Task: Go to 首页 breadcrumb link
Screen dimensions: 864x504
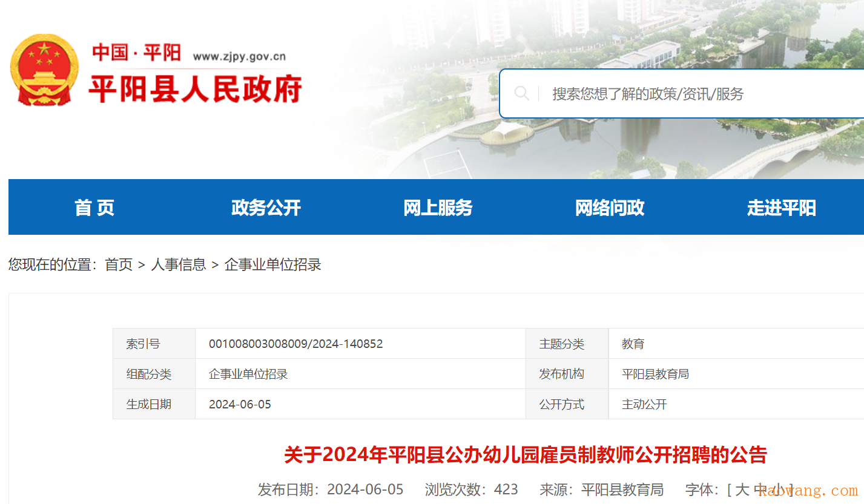Action: pos(119,264)
